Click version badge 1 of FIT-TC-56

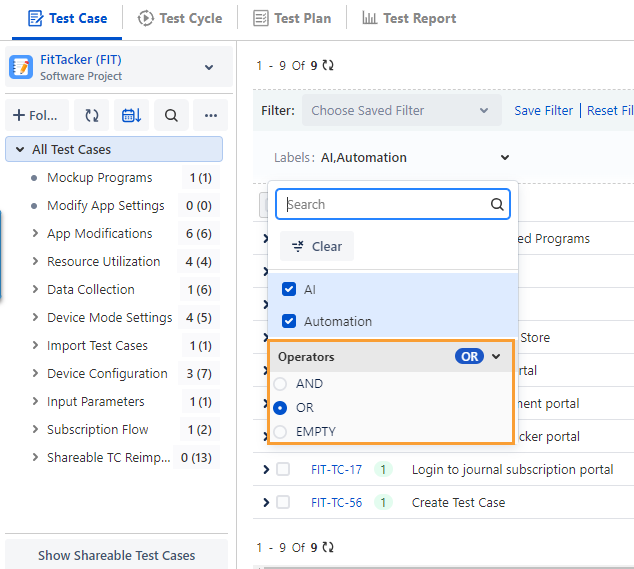(x=383, y=503)
